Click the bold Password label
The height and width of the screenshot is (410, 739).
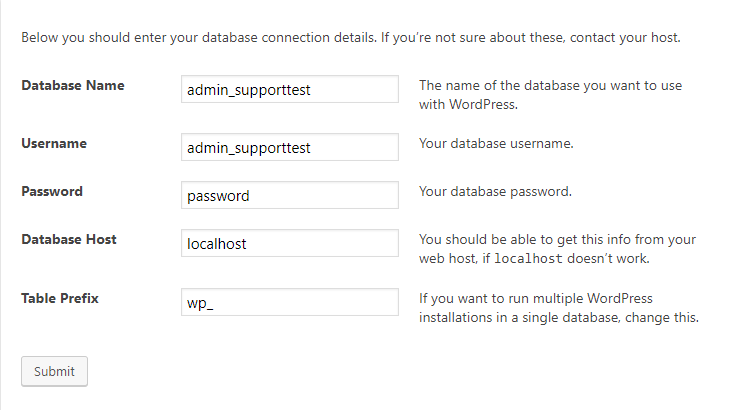52,191
